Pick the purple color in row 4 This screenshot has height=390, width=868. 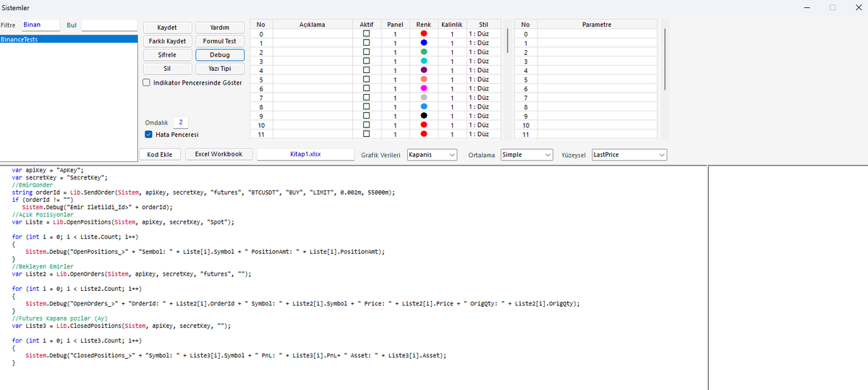click(424, 70)
